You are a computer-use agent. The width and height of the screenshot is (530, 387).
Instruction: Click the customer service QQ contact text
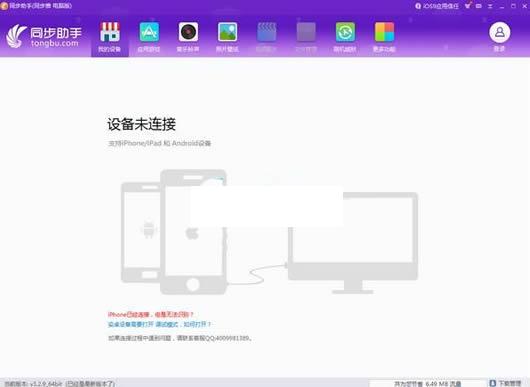[180, 338]
